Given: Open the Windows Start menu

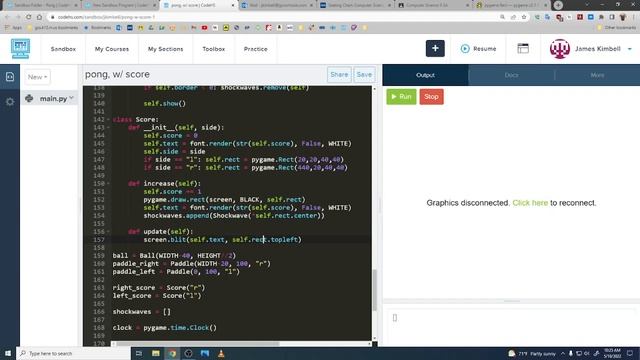Looking at the screenshot, I should pyautogui.click(x=8, y=353).
